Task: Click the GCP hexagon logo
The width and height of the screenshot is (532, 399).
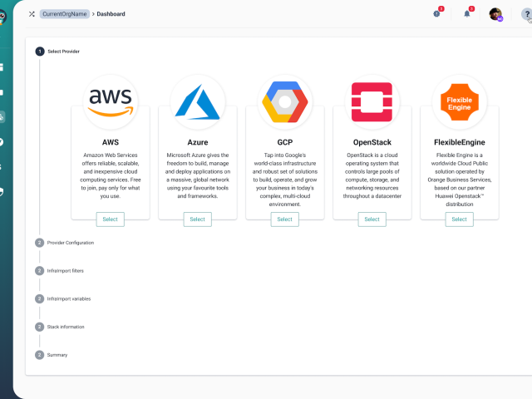Action: coord(285,101)
